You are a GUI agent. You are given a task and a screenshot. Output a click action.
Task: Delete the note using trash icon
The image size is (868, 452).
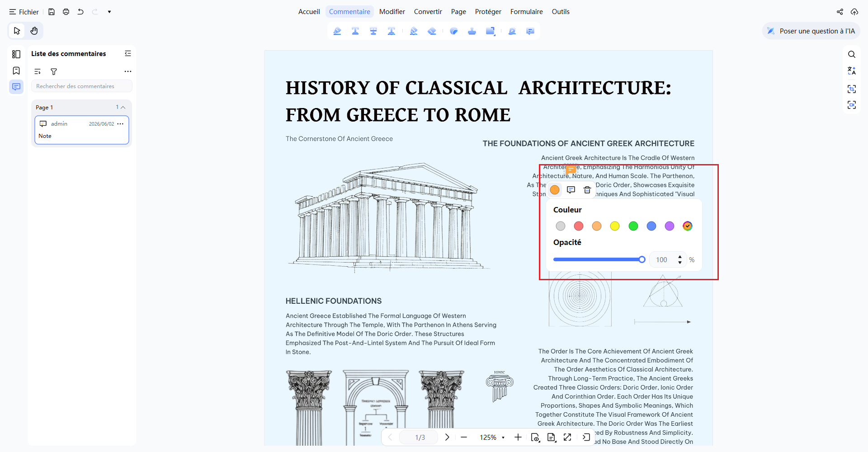(587, 190)
